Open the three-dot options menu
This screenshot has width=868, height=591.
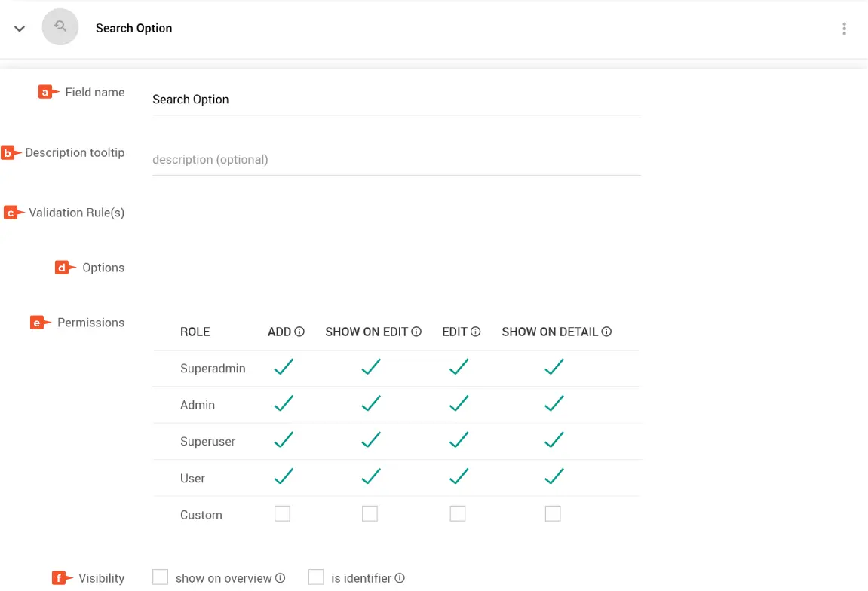844,29
